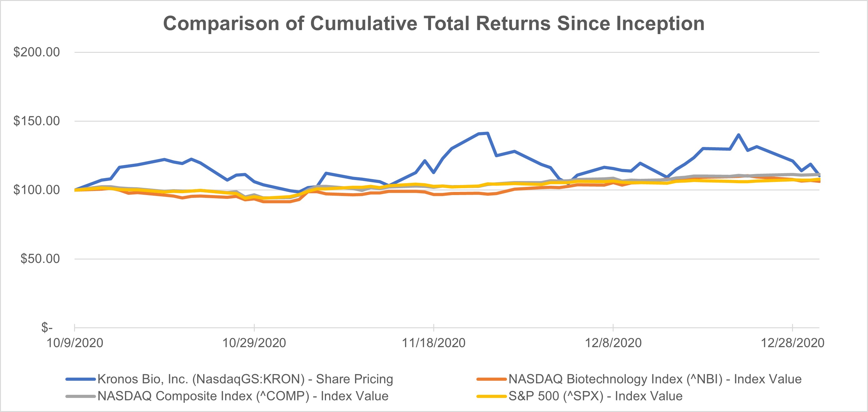Click the 12/28/2020 date label
Image resolution: width=868 pixels, height=412 pixels.
click(x=792, y=343)
